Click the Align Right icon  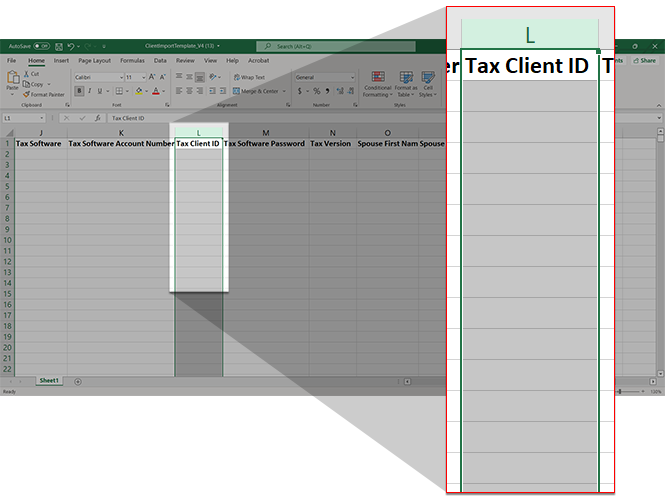pos(200,91)
